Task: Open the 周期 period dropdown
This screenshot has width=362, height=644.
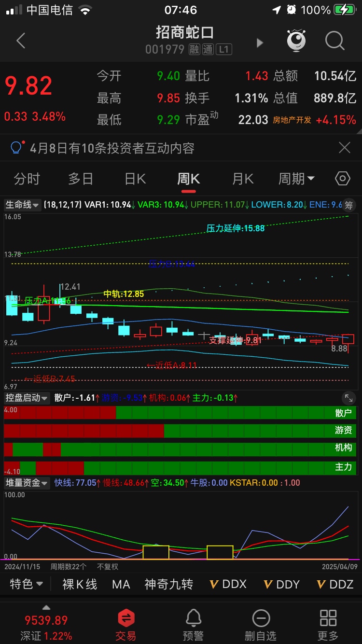Action: (296, 179)
